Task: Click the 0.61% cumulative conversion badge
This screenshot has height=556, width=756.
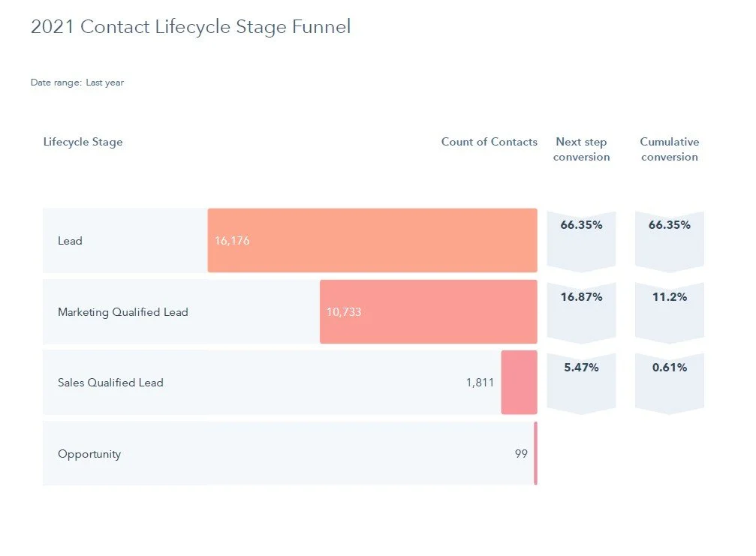Action: click(669, 380)
